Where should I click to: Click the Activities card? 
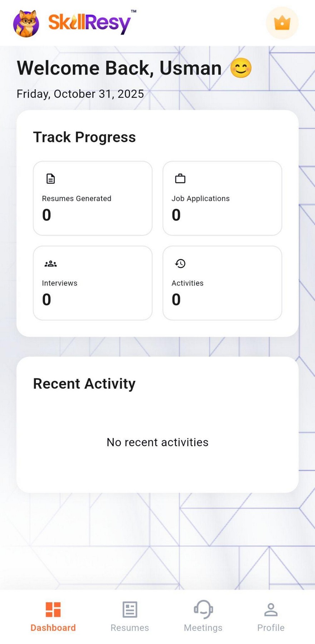222,282
